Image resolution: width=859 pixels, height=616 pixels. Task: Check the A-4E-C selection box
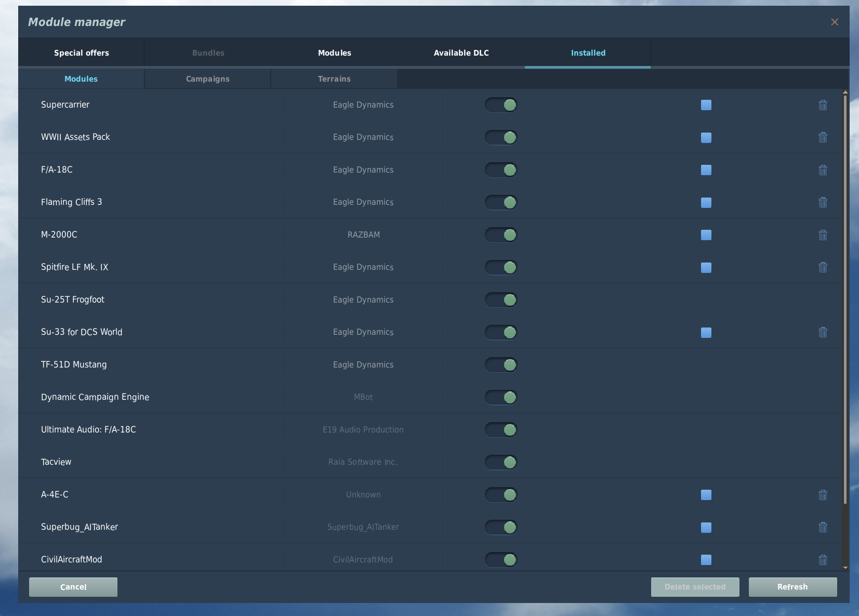(706, 495)
